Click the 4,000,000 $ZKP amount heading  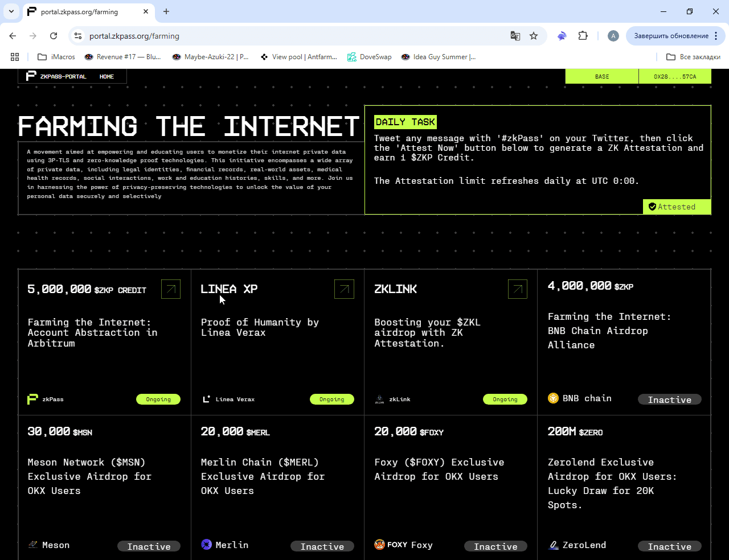591,286
